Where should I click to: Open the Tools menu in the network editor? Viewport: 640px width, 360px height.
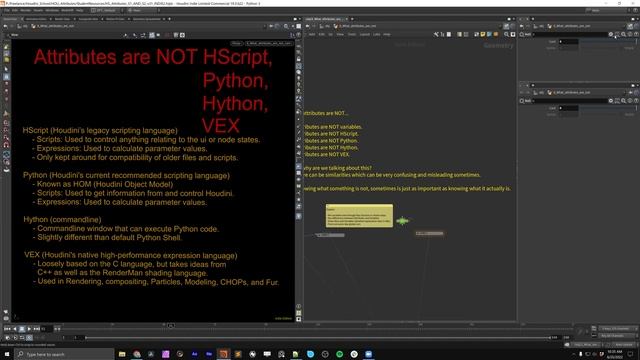352,34
